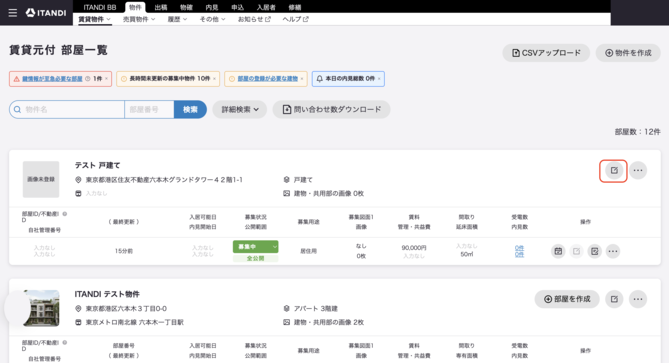The height and width of the screenshot is (363, 669).
Task: Click info icon beside 部屋ID in テスト 戸建て table
Action: click(x=65, y=214)
